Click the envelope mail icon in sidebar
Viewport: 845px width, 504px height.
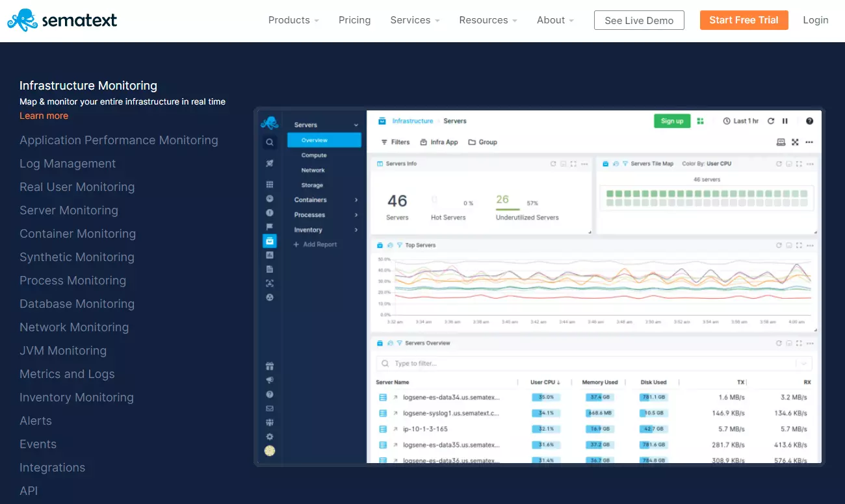point(270,409)
